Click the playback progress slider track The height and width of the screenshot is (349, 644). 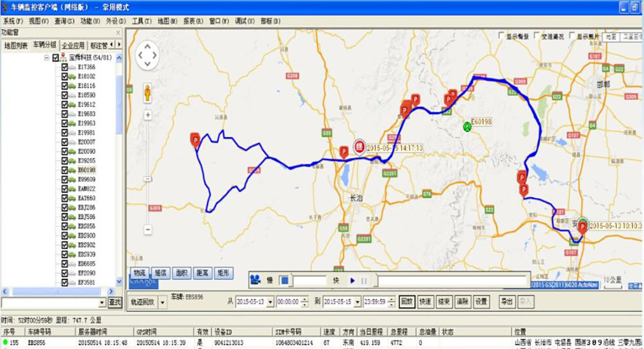(451, 280)
